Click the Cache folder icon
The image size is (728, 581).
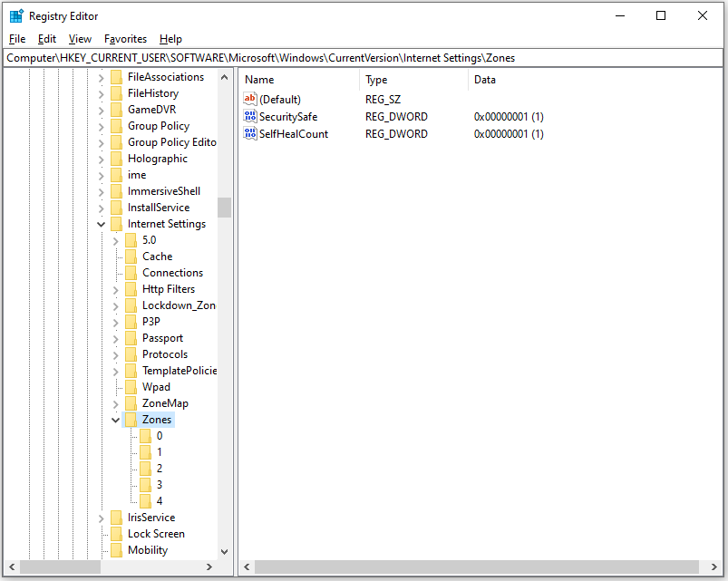[x=132, y=256]
